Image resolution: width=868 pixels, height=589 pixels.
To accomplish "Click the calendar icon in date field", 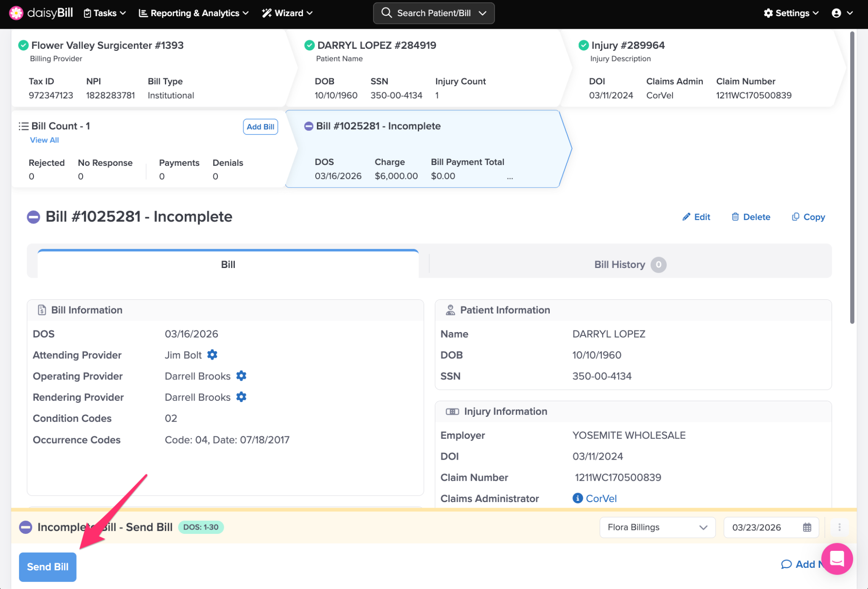I will [807, 527].
